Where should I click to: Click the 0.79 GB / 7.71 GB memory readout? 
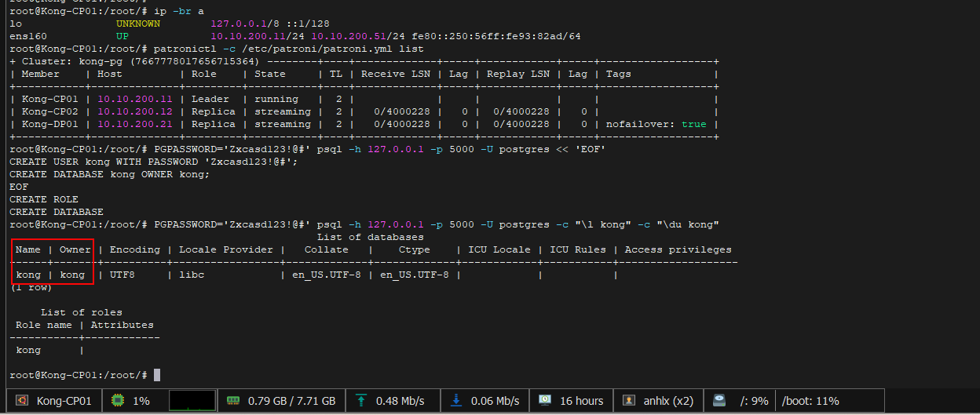point(291,401)
